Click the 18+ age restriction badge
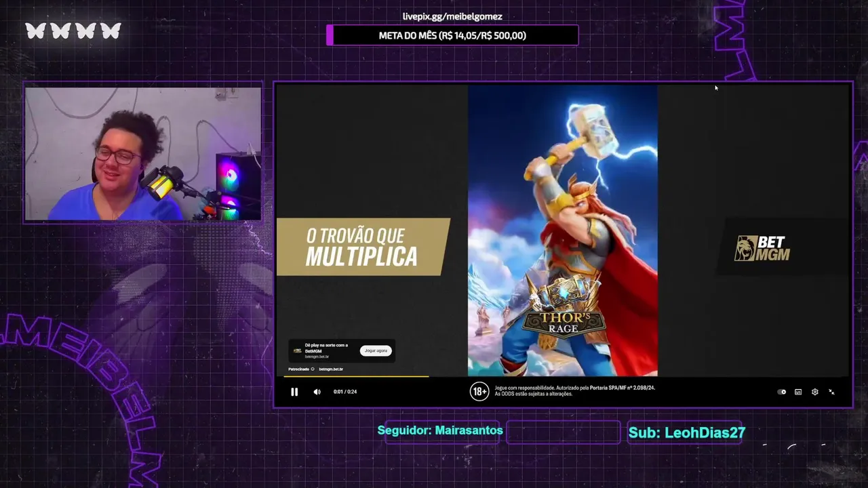The height and width of the screenshot is (488, 868). click(479, 392)
